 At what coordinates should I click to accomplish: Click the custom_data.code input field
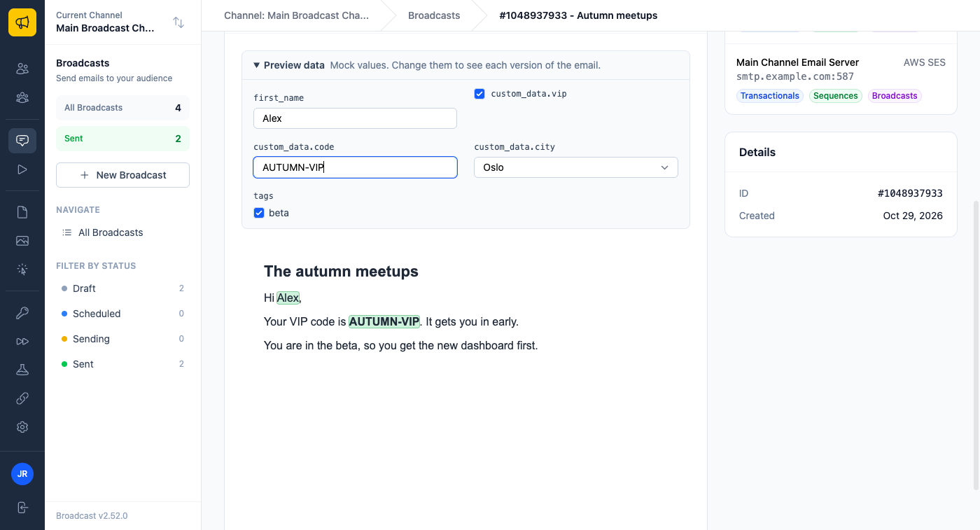355,167
